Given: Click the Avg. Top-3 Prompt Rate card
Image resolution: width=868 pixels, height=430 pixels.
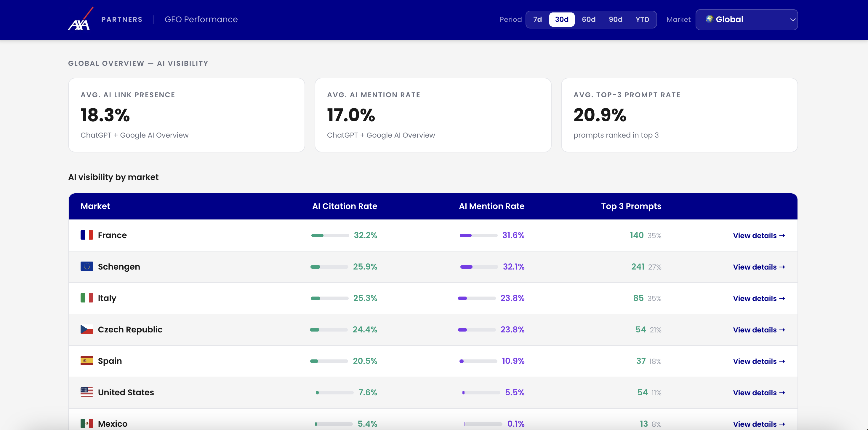Looking at the screenshot, I should point(679,115).
